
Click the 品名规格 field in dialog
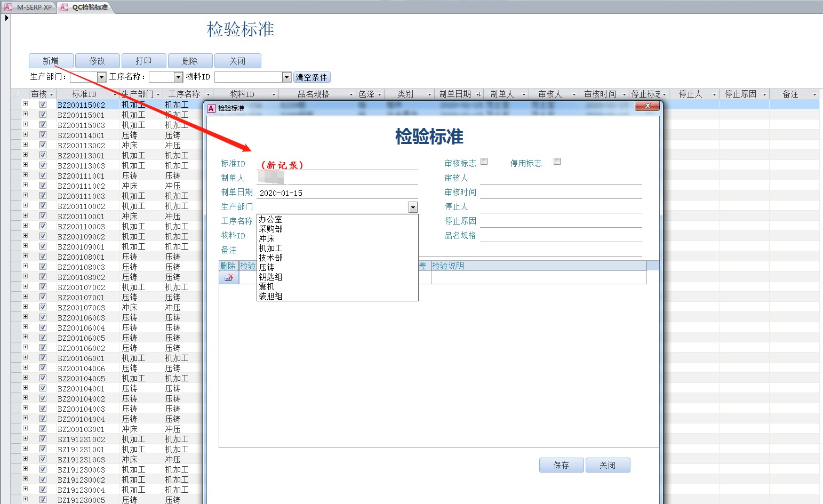(x=561, y=235)
